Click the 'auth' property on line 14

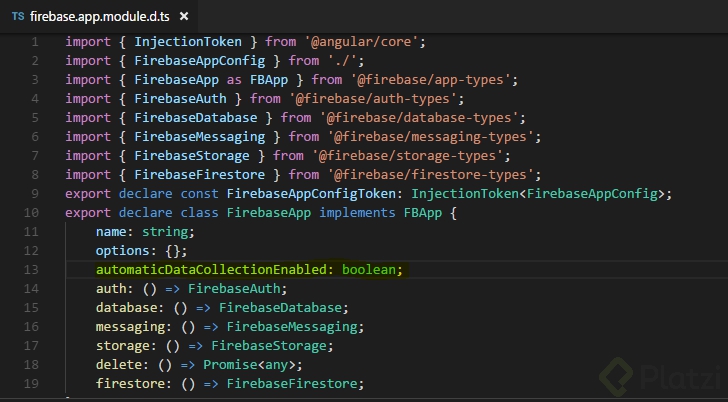coord(111,289)
